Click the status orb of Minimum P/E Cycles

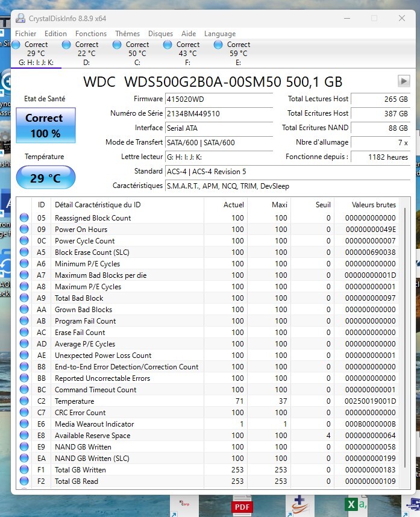coord(24,263)
